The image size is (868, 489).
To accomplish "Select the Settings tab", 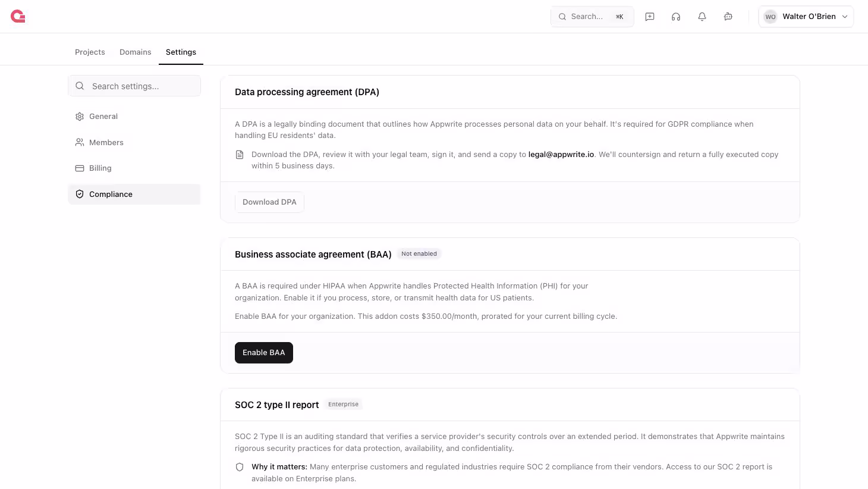I will pyautogui.click(x=181, y=52).
